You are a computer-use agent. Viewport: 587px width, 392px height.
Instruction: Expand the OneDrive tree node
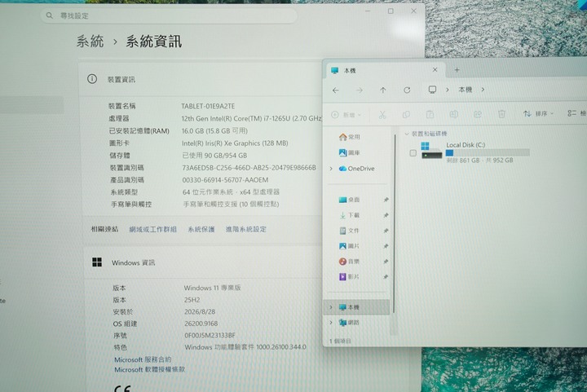(331, 169)
